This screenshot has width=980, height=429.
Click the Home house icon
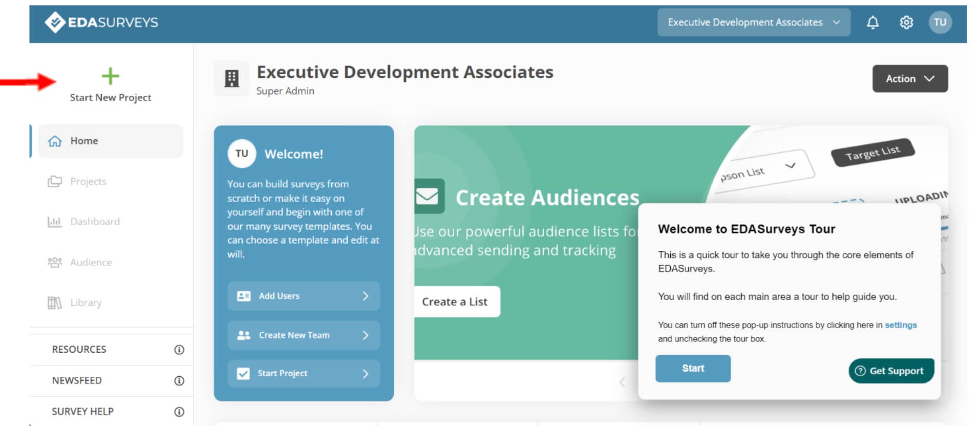[55, 141]
